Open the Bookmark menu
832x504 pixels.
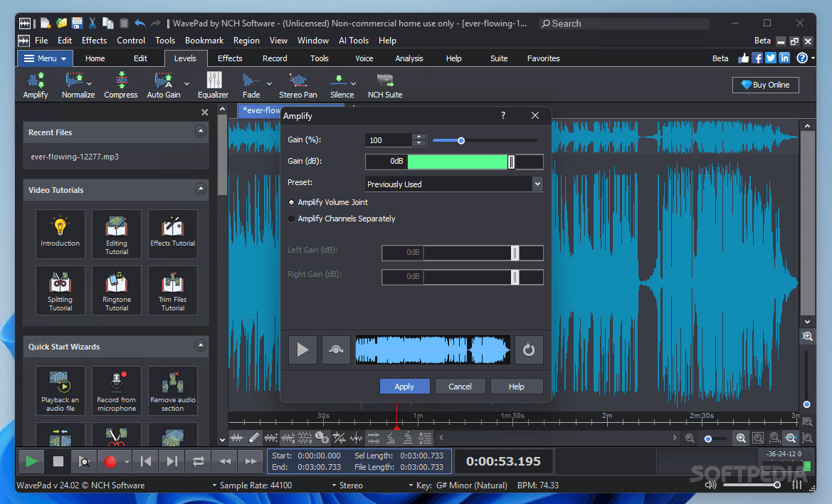204,41
